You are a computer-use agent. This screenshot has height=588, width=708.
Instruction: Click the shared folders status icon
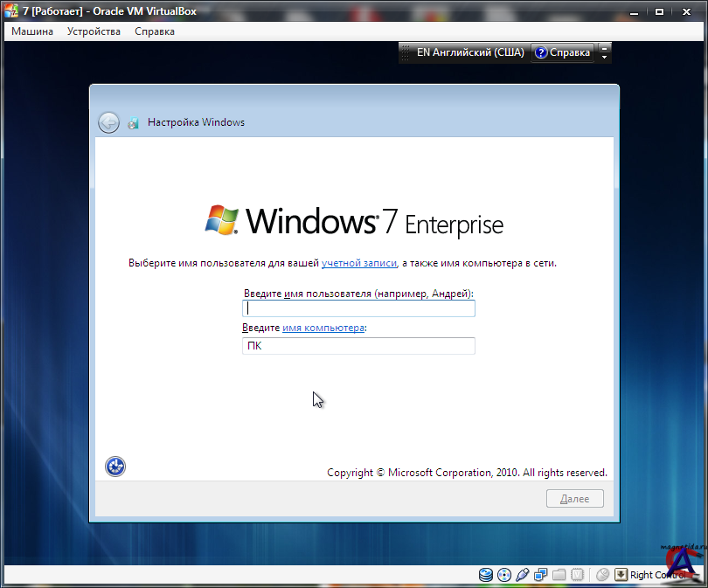pos(559,575)
